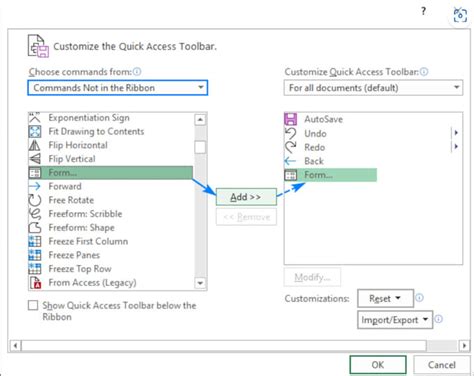This screenshot has width=474, height=376.
Task: Select the "Back" text in right list
Action: 314,161
